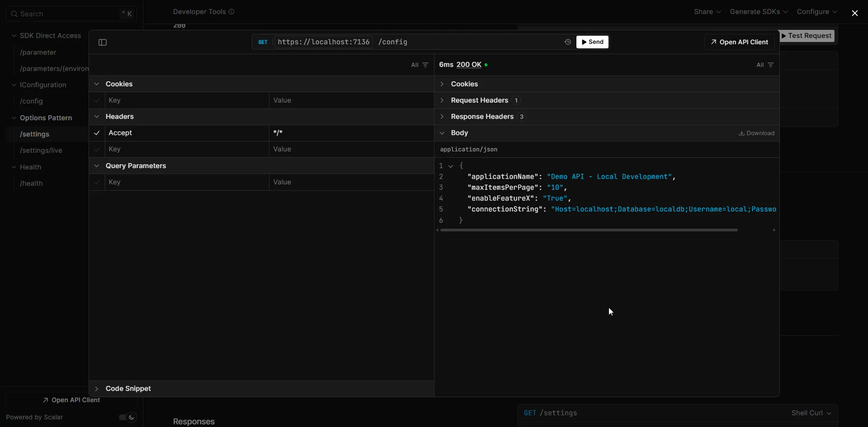The height and width of the screenshot is (427, 868).
Task: Click the filter icon next to response All
Action: point(771,65)
